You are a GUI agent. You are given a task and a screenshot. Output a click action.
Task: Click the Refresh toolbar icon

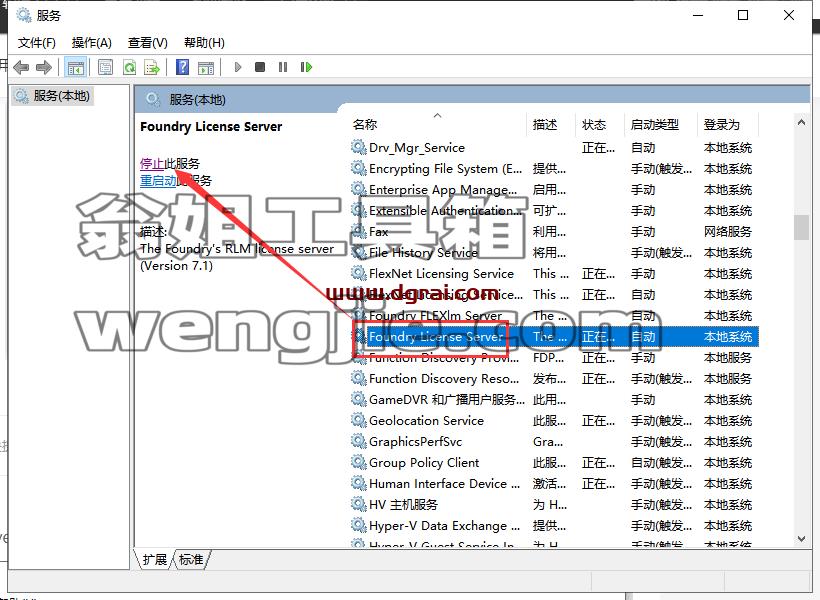click(x=129, y=67)
